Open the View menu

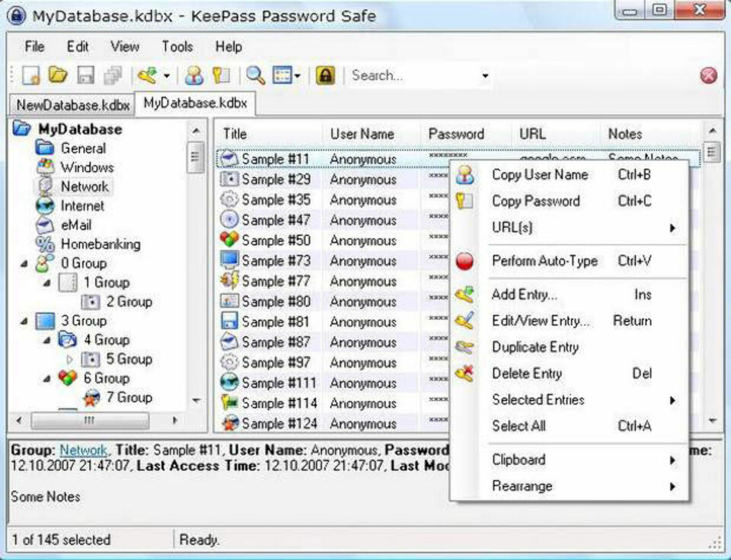point(124,46)
